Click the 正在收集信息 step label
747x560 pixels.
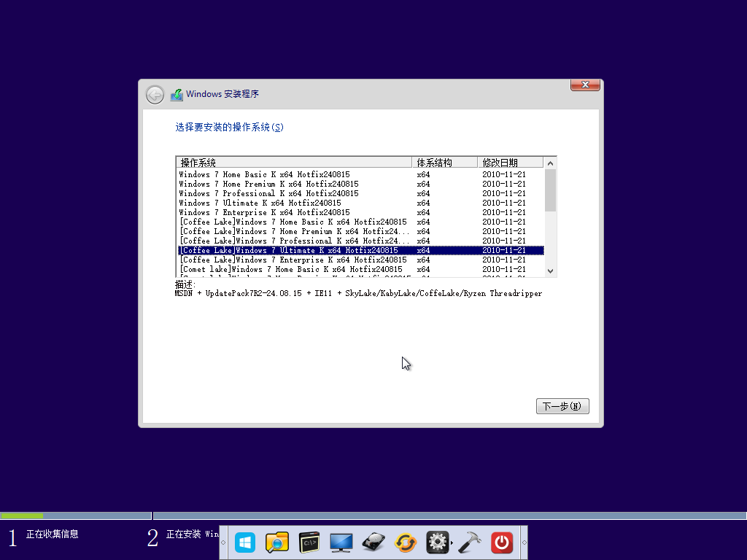coord(53,534)
